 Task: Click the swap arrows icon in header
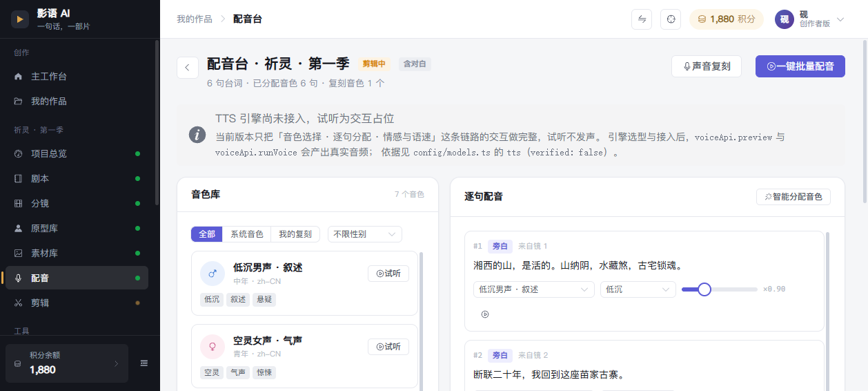pyautogui.click(x=642, y=19)
